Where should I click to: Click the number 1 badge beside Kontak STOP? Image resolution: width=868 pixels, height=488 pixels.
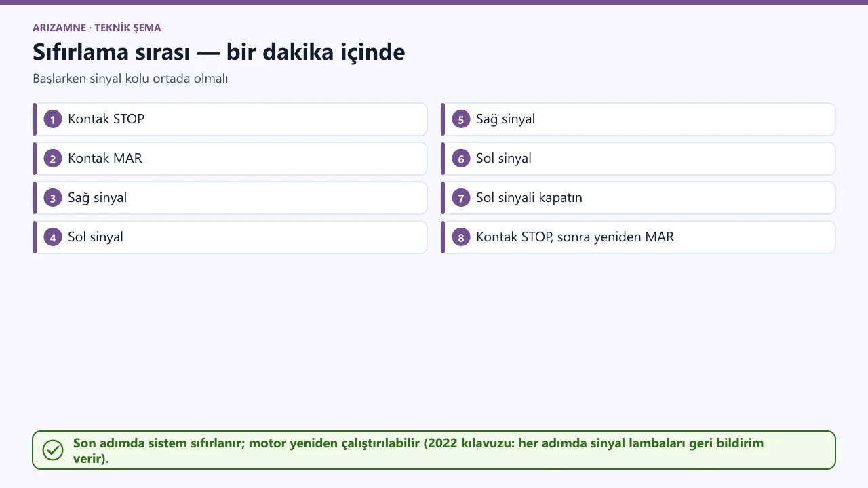(53, 119)
